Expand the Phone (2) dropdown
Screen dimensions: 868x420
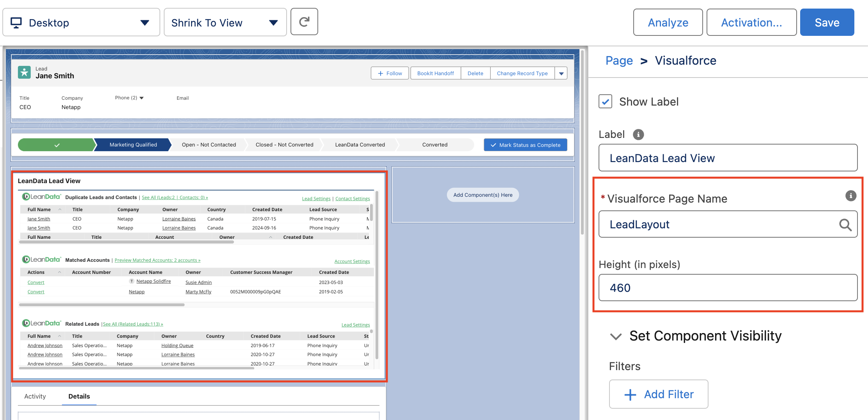[x=142, y=98]
